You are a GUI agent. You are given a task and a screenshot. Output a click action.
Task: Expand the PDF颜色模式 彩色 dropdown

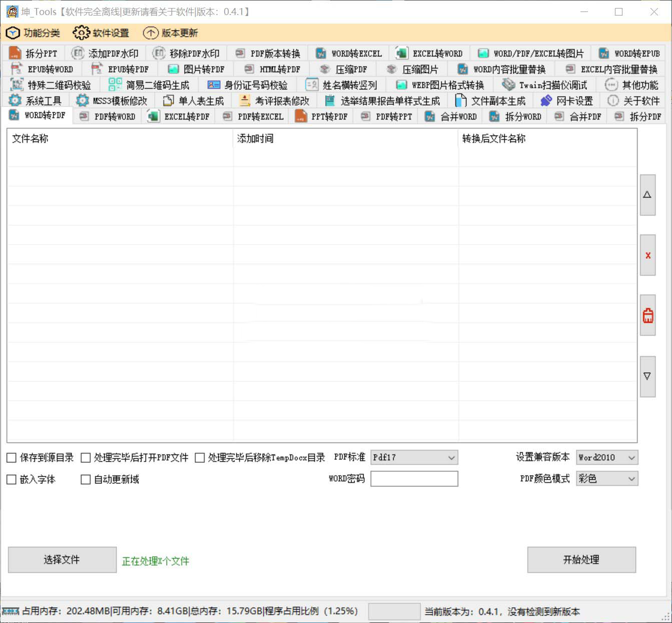click(607, 479)
